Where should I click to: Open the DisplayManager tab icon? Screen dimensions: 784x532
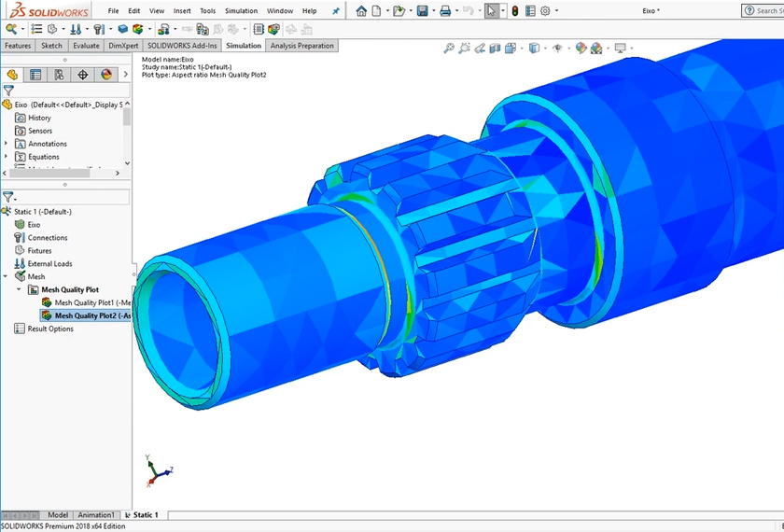coord(105,75)
